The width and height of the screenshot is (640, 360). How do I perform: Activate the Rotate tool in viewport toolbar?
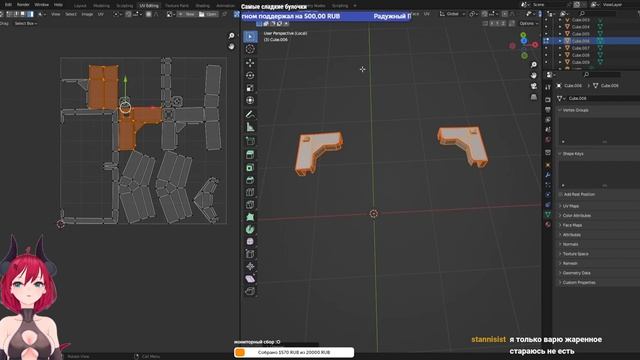point(250,76)
